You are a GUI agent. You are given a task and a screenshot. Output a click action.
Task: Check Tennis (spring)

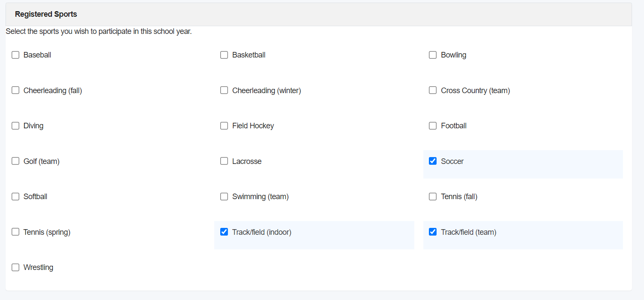15,232
